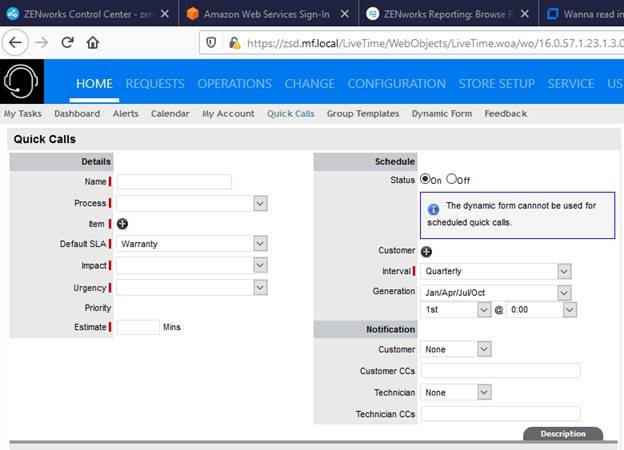
Task: Add an Item with the plus icon
Action: [122, 224]
